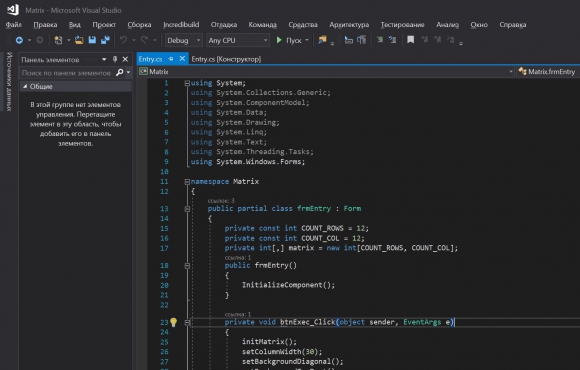Click the New Project toolbar icon

tap(58, 40)
